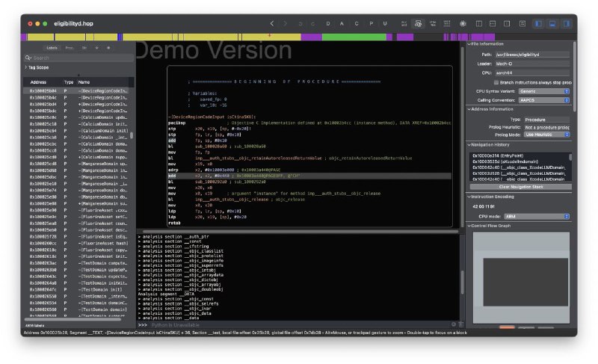Click the control flow graph minimap thumbnail
The height and width of the screenshot is (364, 598).
[x=521, y=278]
